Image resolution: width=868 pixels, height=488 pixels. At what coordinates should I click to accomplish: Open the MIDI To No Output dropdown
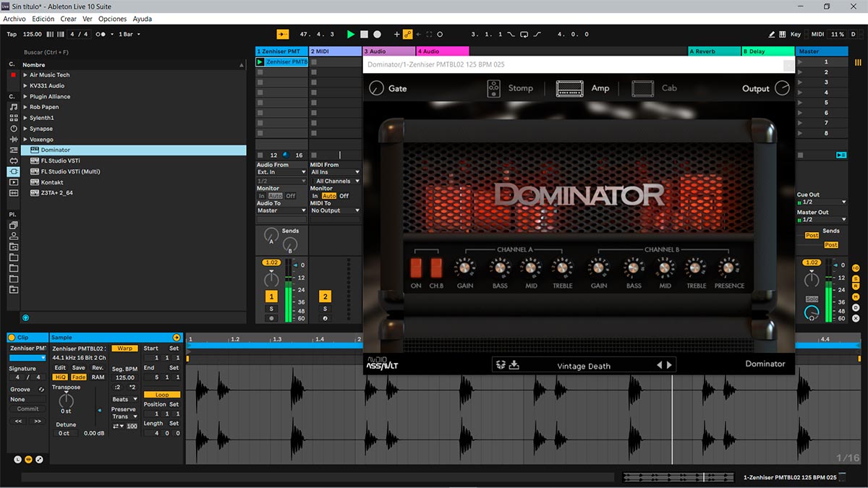[x=335, y=210]
